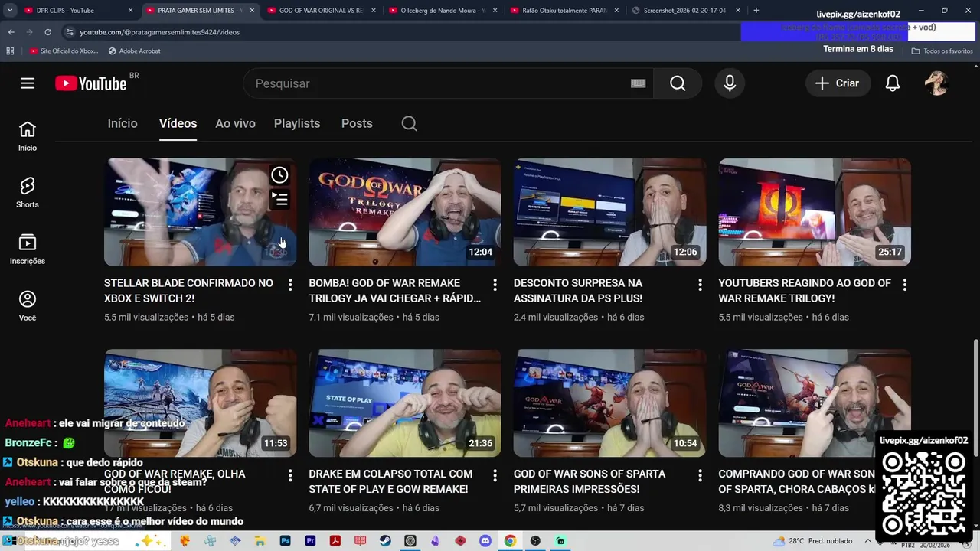This screenshot has height=551, width=980.
Task: Open options for Sons of Sparta Primeiras Impressões
Action: [x=700, y=475]
